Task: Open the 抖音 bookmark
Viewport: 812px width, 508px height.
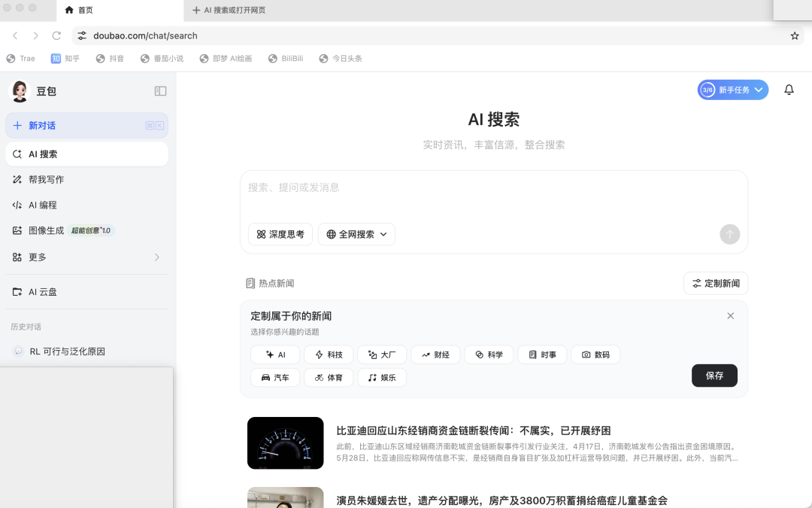Action: coord(110,59)
